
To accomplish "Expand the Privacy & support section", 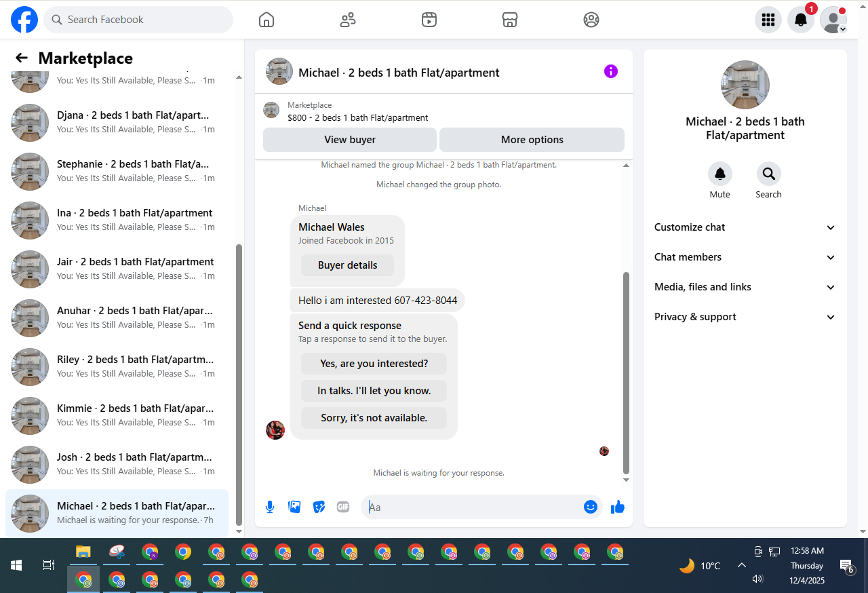I will [745, 317].
